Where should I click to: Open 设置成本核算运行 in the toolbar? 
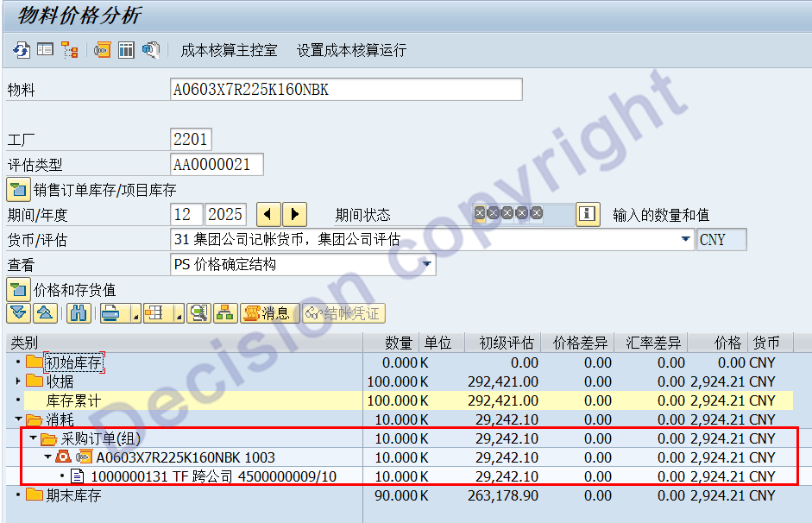(351, 50)
